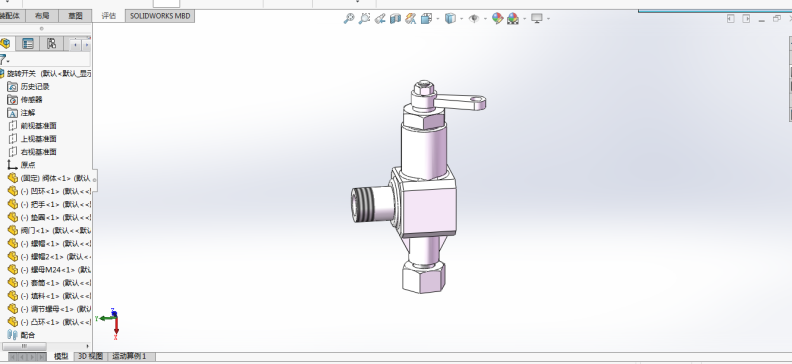Click the View Settings monitor icon
Screen dimensions: 792x364
(537, 19)
